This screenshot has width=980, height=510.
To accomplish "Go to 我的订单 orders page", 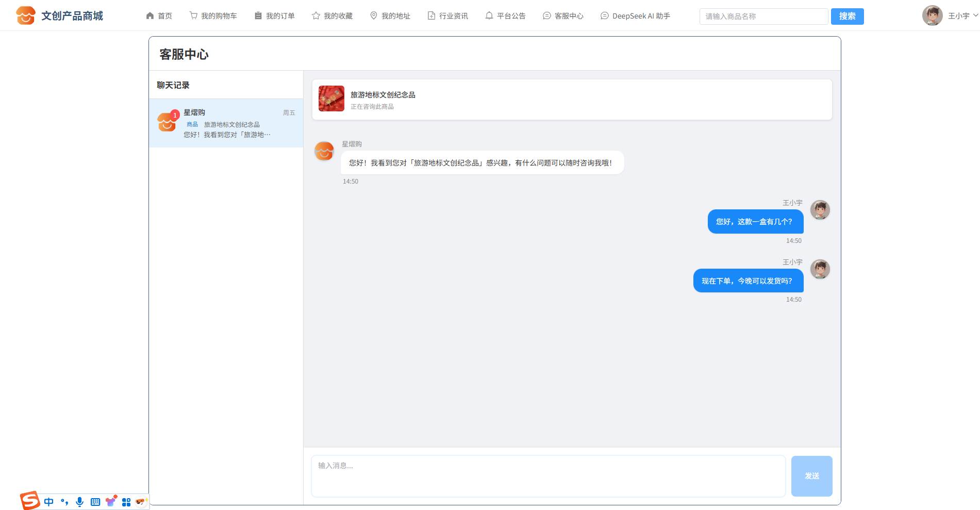I will 274,16.
